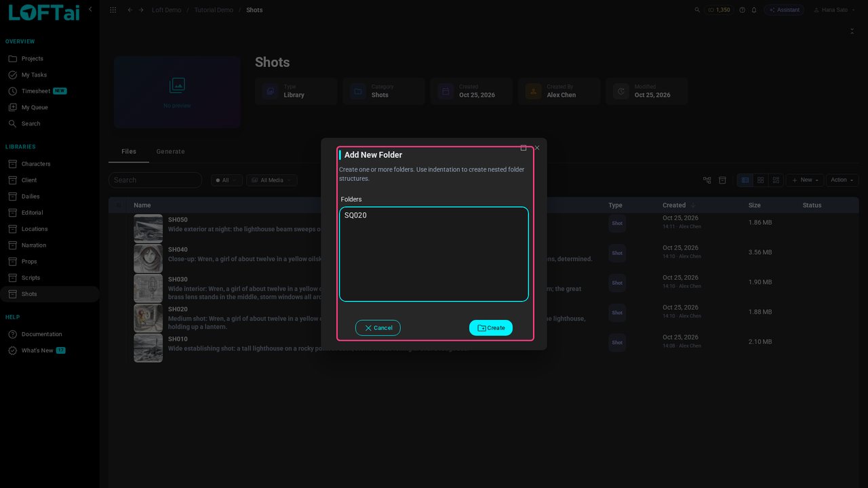This screenshot has width=868, height=488.
Task: Click the Folders text area containing SQ020
Action: pos(434,254)
